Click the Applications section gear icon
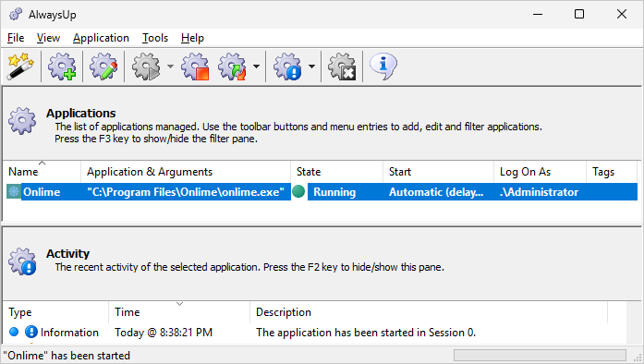Screen dimensions: 644x364 pyautogui.click(x=22, y=121)
